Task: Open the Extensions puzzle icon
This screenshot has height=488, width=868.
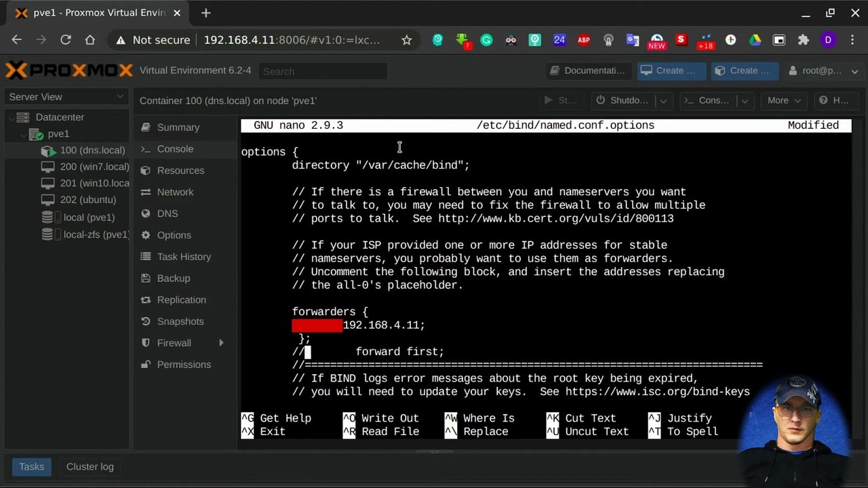Action: [x=804, y=40]
